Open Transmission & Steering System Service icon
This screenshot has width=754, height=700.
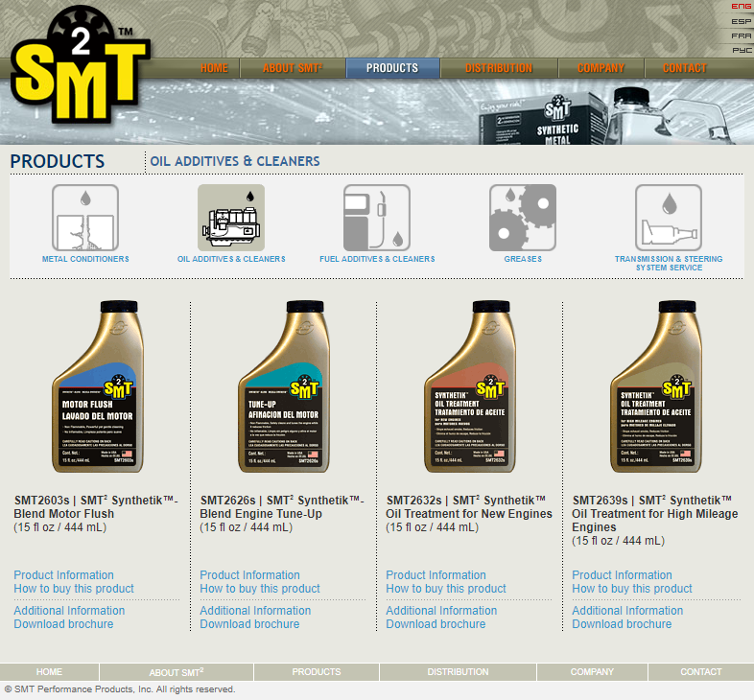coord(669,218)
